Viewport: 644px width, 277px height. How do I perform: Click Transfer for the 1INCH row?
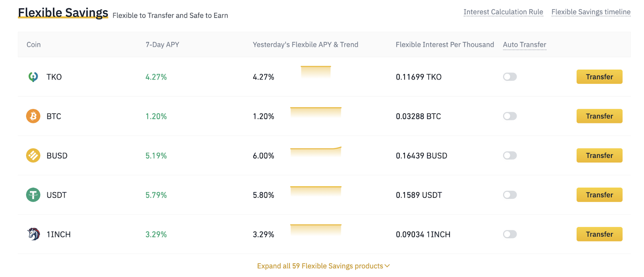coord(599,234)
